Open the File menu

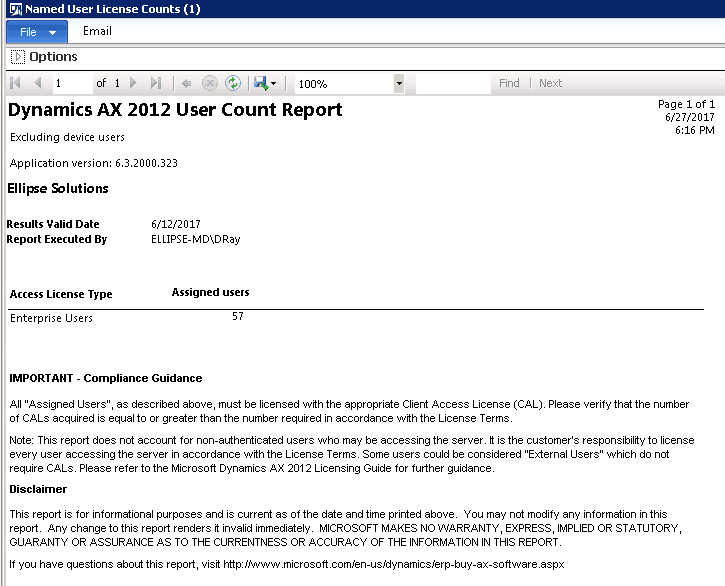(37, 32)
